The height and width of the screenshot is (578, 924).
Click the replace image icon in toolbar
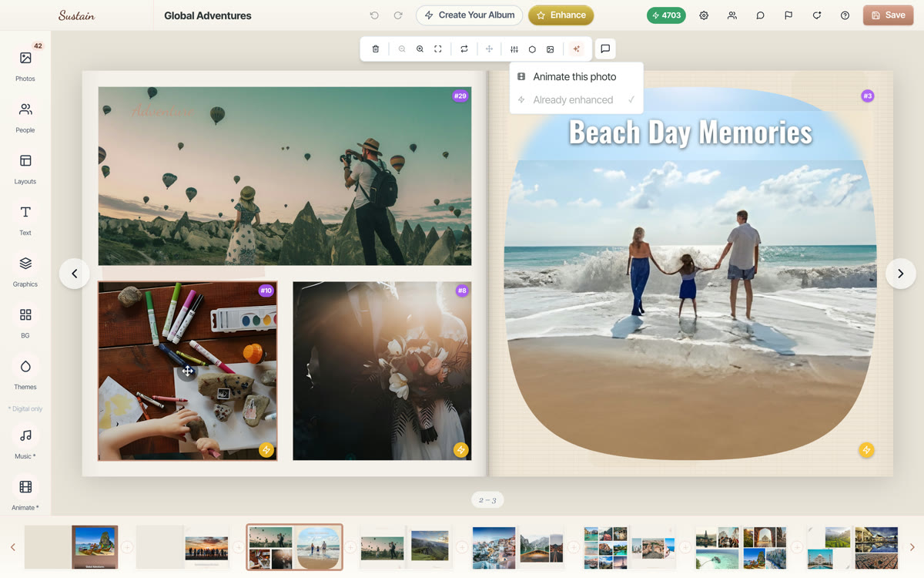pyautogui.click(x=550, y=49)
